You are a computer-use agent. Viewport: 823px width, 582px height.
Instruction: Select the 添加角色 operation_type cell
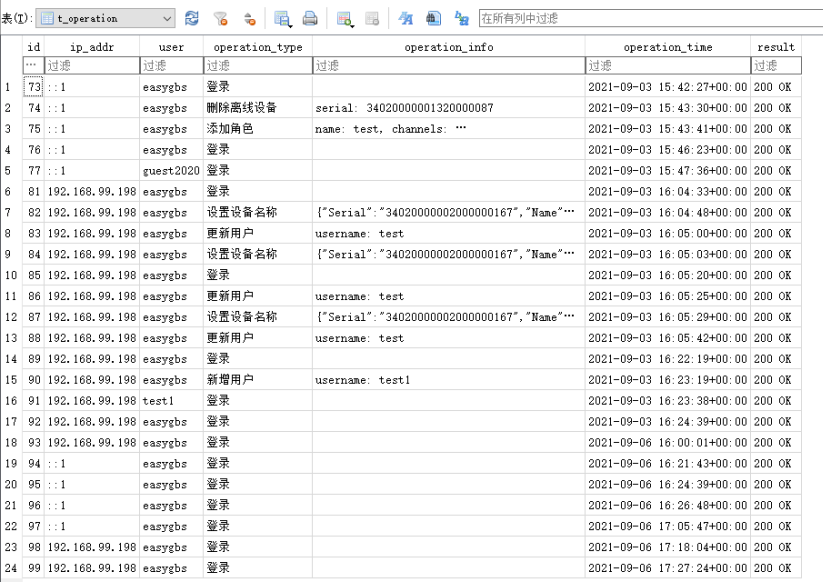click(x=258, y=129)
